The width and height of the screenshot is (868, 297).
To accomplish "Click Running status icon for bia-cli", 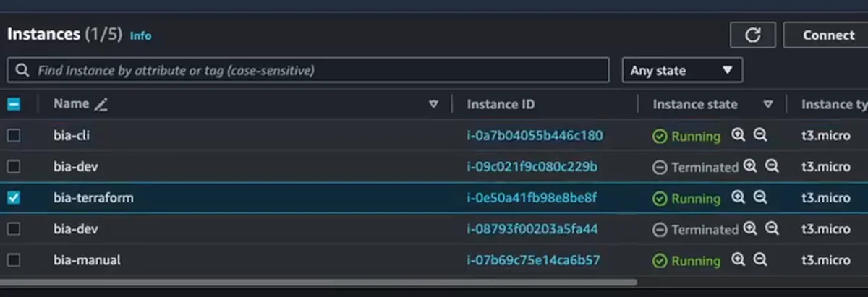I will tap(660, 136).
